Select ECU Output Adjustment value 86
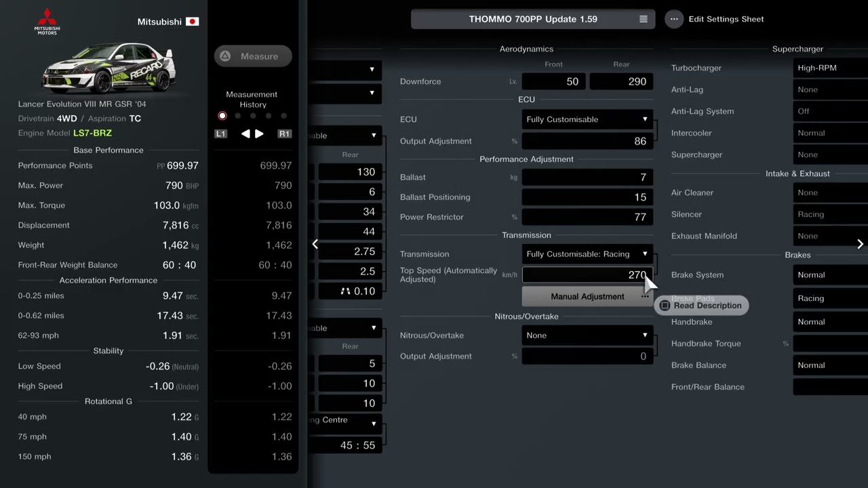868x488 pixels. [x=587, y=141]
